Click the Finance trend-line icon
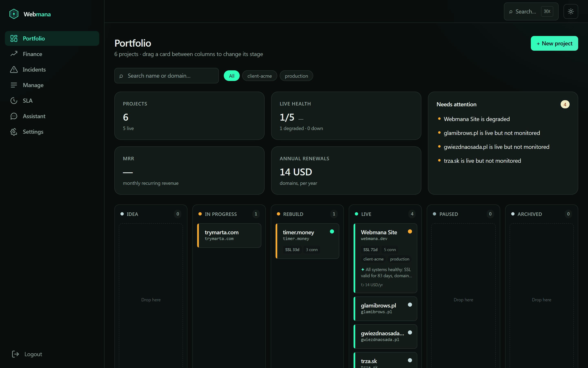 [x=14, y=54]
